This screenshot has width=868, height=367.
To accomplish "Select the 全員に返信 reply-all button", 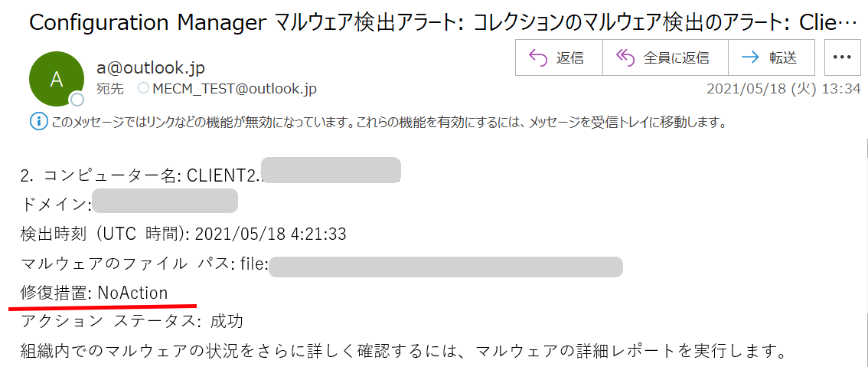I will [x=665, y=57].
